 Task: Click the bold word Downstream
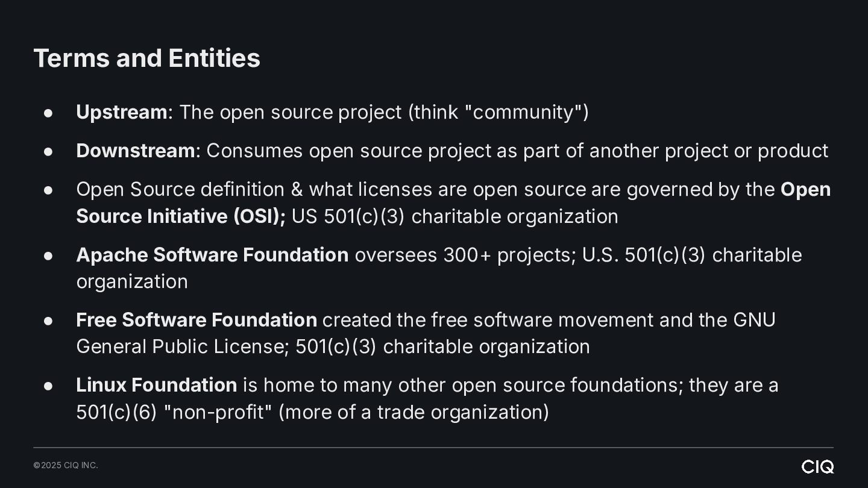click(136, 151)
